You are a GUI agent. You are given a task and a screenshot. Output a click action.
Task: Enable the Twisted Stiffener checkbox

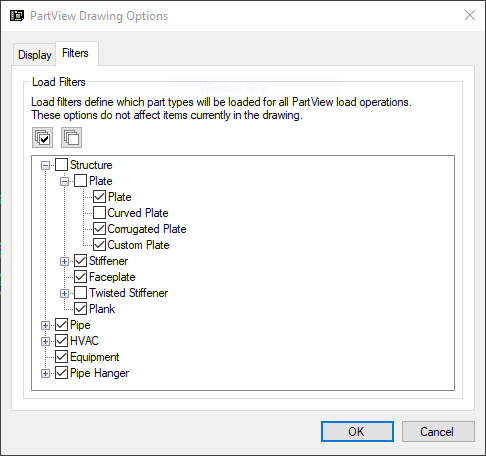(x=80, y=293)
